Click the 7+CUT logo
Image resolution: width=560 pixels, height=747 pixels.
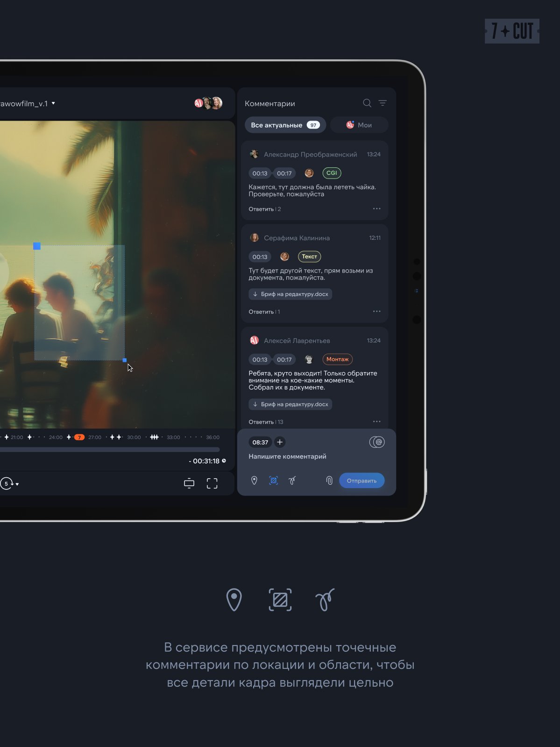coord(512,31)
